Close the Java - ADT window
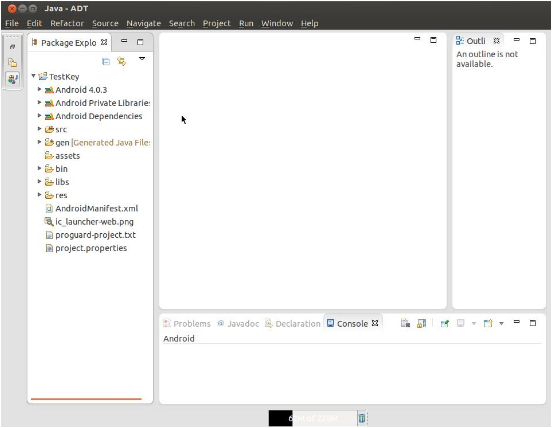553x428 pixels. (x=12, y=8)
